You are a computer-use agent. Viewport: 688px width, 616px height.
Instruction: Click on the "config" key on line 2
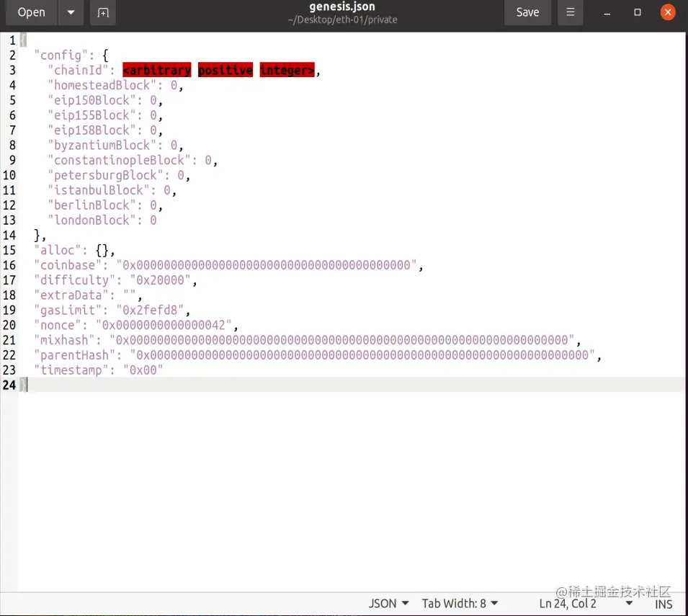(x=61, y=55)
